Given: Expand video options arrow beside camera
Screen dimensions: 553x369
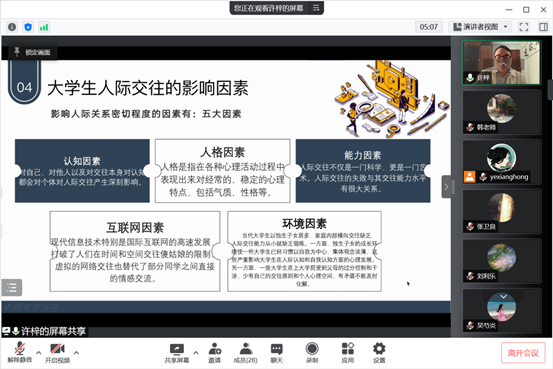Looking at the screenshot, I should (x=76, y=352).
